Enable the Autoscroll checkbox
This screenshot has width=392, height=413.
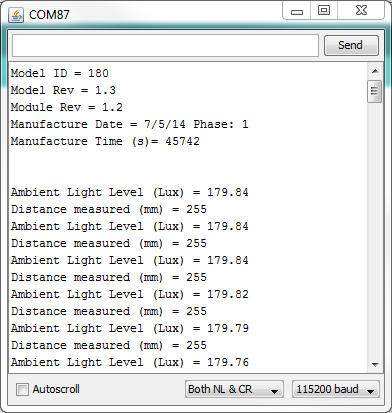pyautogui.click(x=22, y=389)
